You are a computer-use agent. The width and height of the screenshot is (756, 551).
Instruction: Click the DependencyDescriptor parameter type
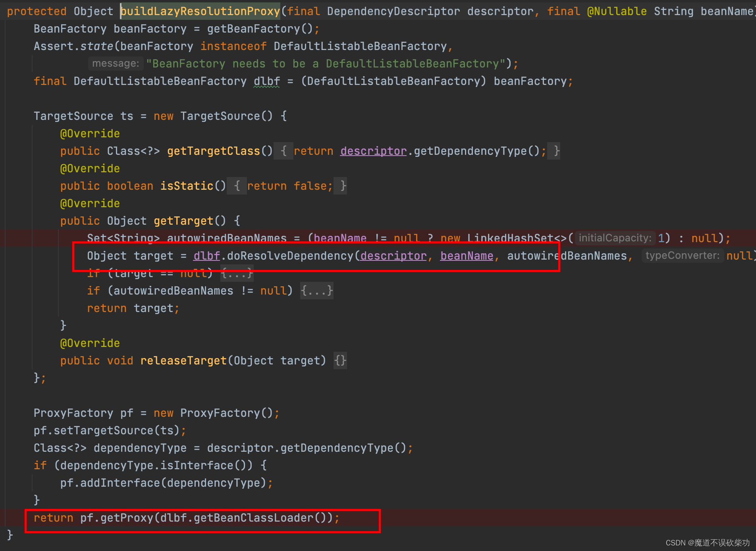(x=393, y=11)
